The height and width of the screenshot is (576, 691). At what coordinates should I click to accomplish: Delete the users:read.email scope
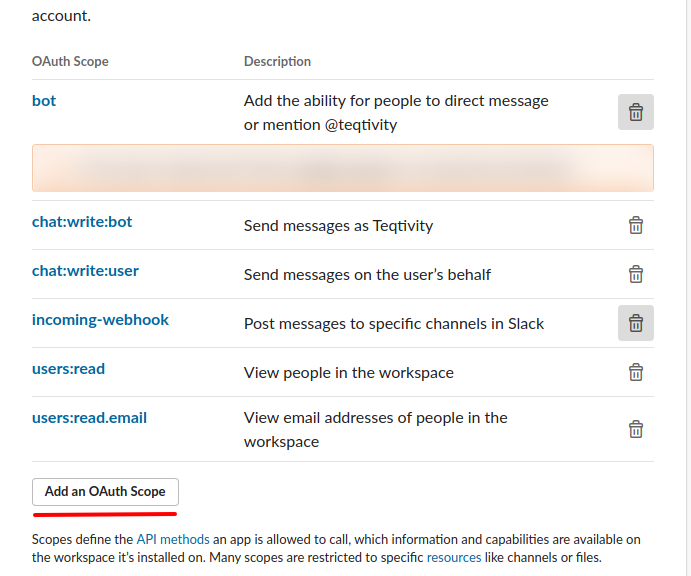[x=635, y=429]
